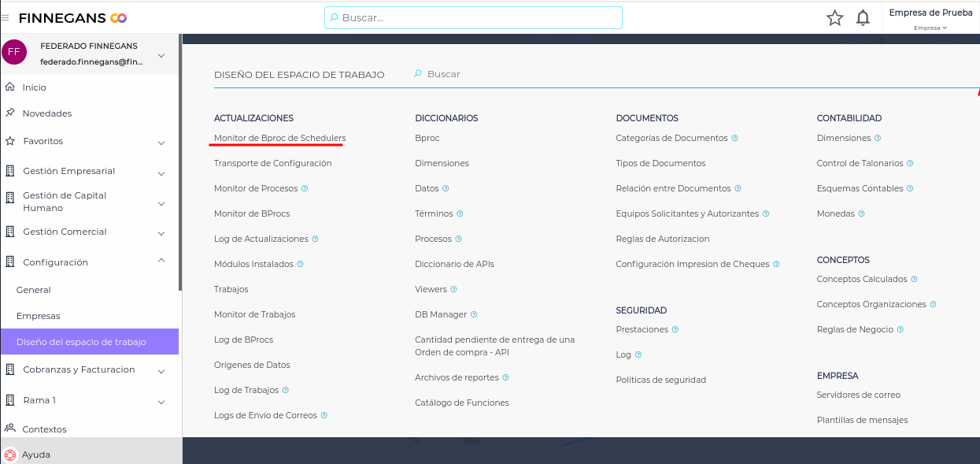Viewport: 980px width, 464px height.
Task: Click the FF user avatar
Action: point(14,52)
